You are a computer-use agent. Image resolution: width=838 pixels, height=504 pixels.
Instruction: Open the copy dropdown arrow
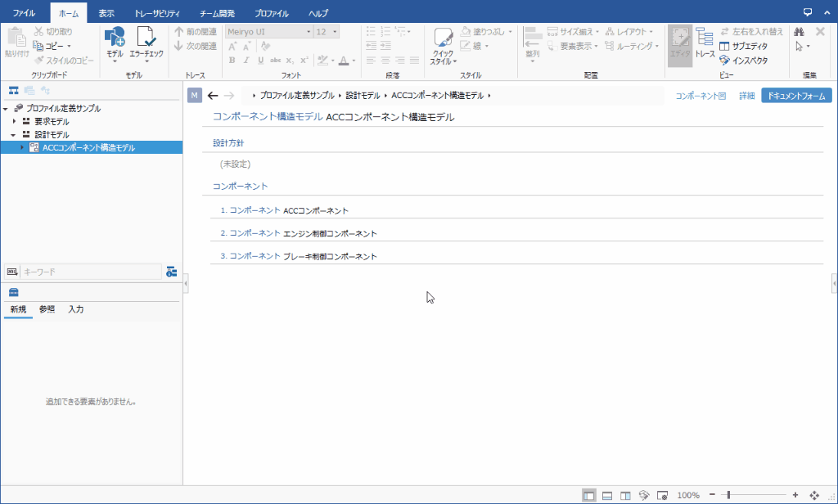click(69, 46)
